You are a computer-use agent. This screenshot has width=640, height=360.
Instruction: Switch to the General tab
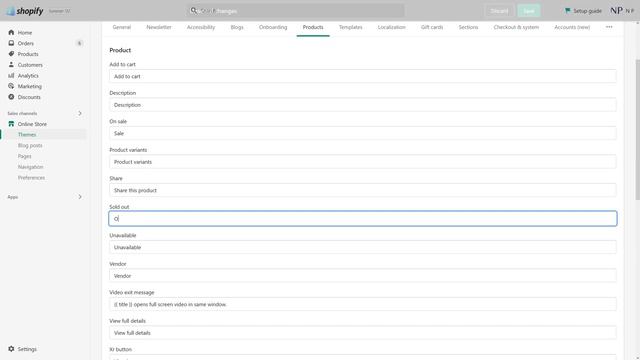tap(122, 27)
